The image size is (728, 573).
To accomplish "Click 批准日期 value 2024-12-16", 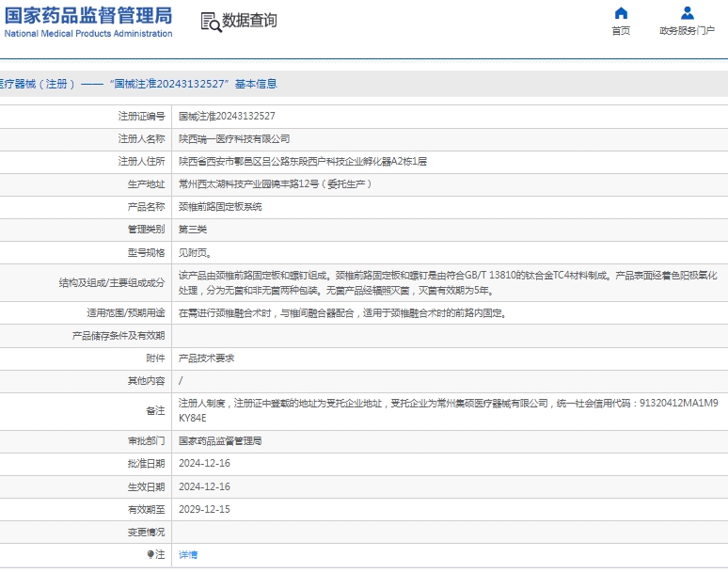I will pyautogui.click(x=204, y=464).
